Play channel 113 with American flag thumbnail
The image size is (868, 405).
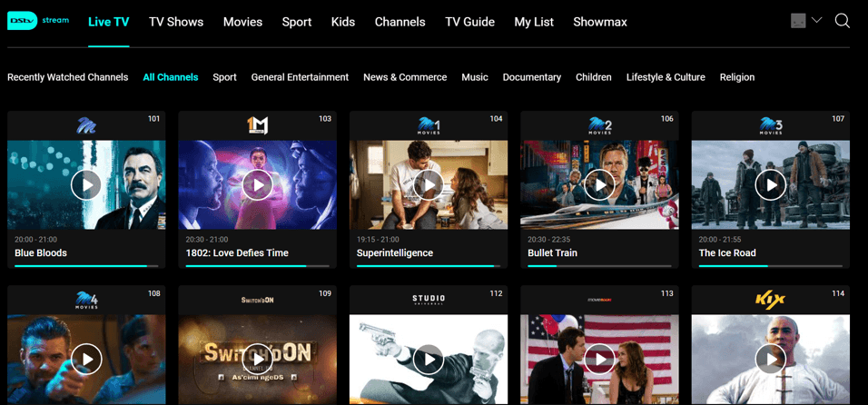(x=599, y=359)
